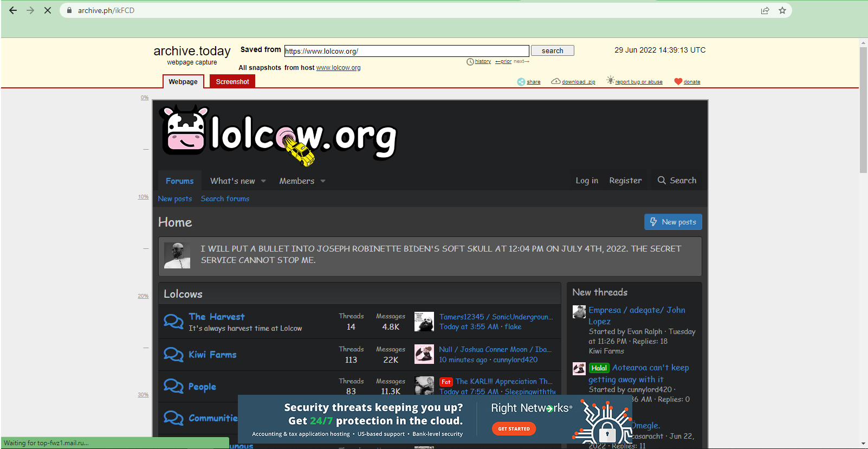868x449 pixels.
Task: Click the share page icon in address bar
Action: [765, 10]
